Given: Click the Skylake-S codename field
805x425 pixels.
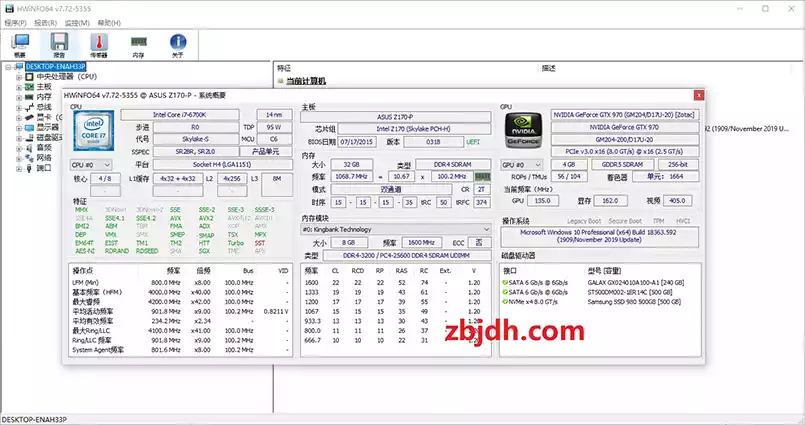Looking at the screenshot, I should (196, 140).
